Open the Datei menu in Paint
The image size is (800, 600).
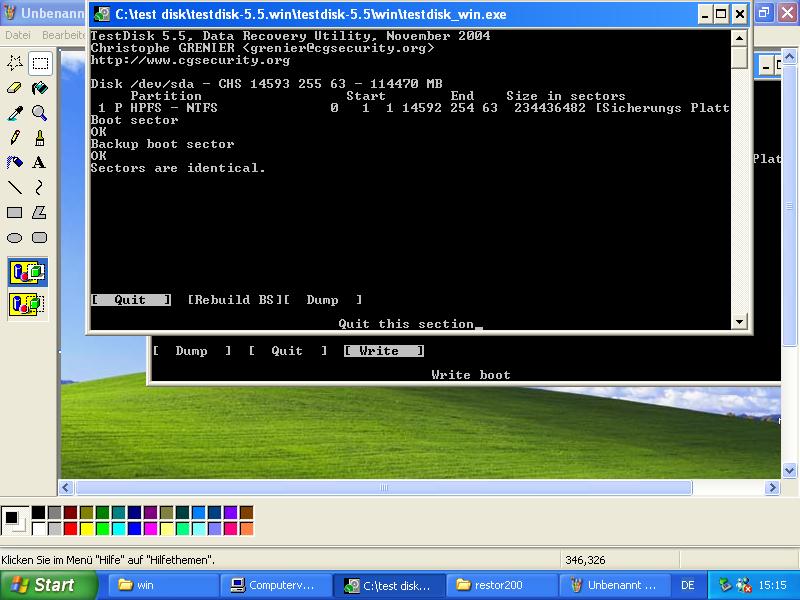18,35
